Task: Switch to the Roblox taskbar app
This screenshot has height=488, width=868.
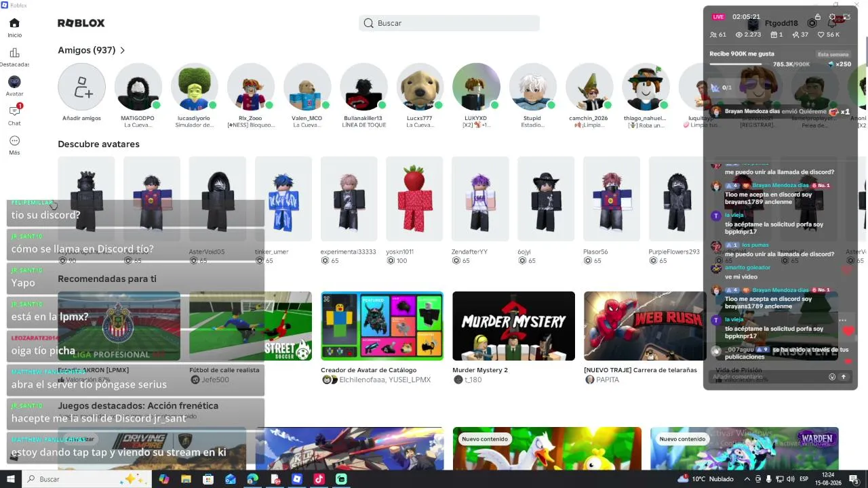Action: pos(297,479)
